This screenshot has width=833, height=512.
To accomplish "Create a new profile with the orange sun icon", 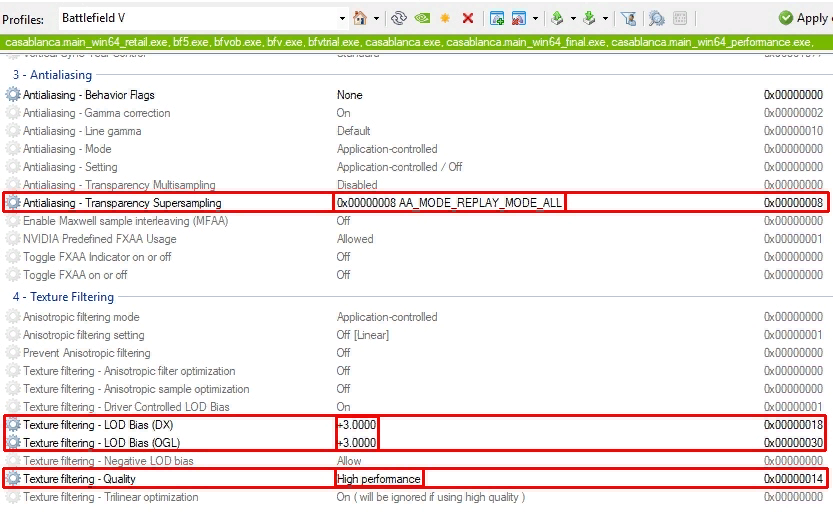I will click(x=445, y=19).
